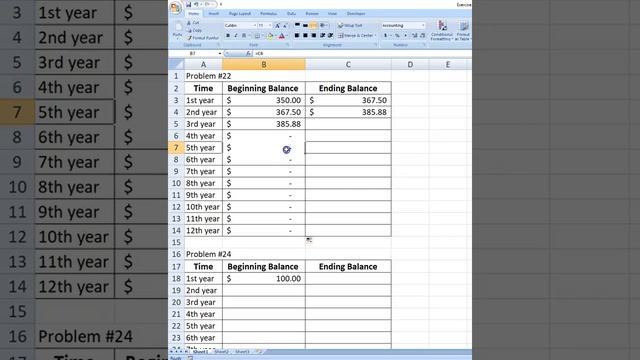Open the Accounting number format dropdown
Image resolution: width=640 pixels, height=360 pixels.
pyautogui.click(x=423, y=25)
